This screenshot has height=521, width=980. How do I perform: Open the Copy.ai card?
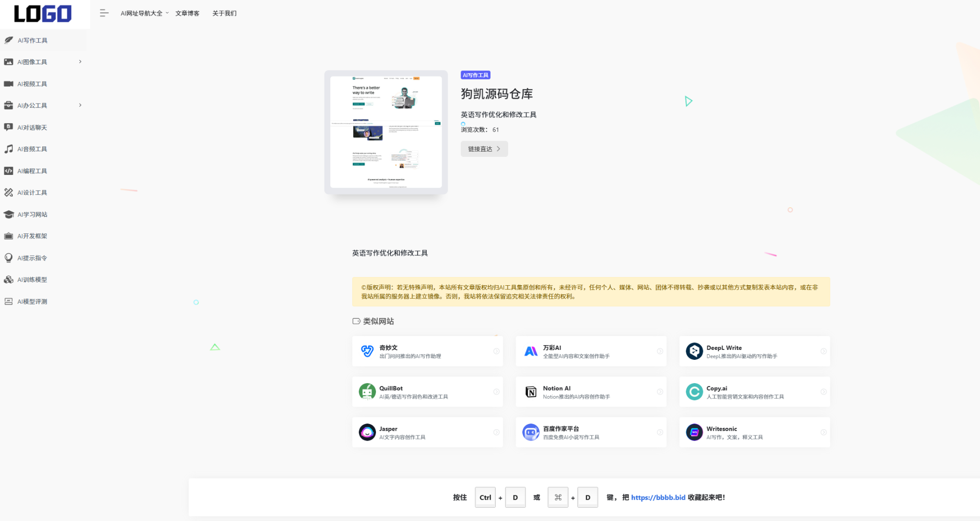[755, 392]
